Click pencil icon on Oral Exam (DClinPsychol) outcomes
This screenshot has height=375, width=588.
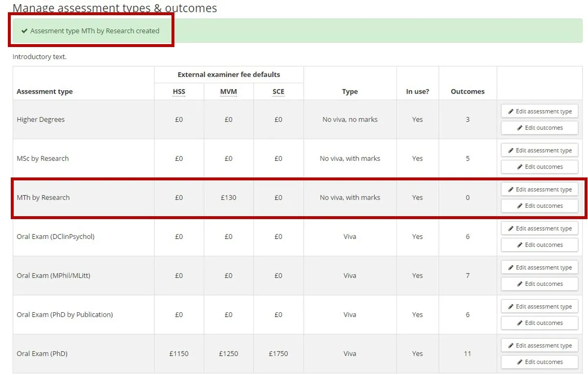click(520, 245)
